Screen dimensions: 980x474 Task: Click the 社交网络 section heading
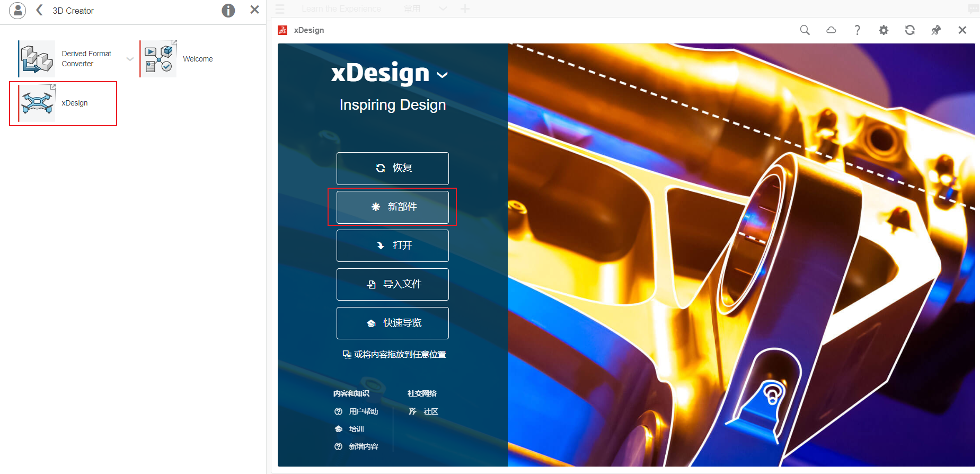point(422,393)
